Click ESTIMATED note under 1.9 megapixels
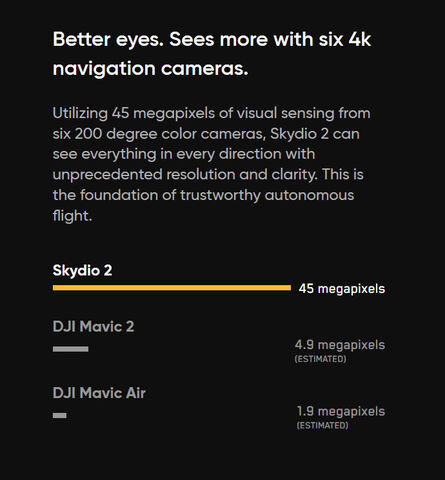The image size is (445, 480). pyautogui.click(x=322, y=426)
